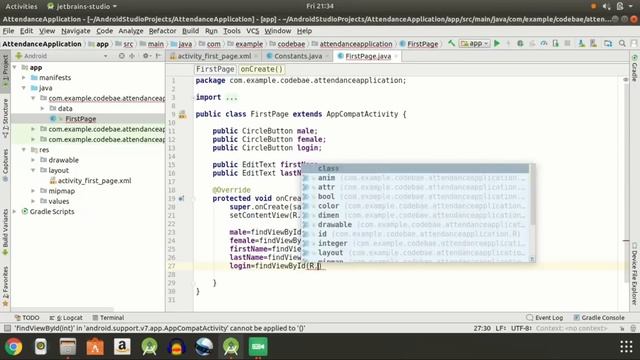Hide the Project panel with the hide icon
The image size is (640, 360).
(x=158, y=56)
